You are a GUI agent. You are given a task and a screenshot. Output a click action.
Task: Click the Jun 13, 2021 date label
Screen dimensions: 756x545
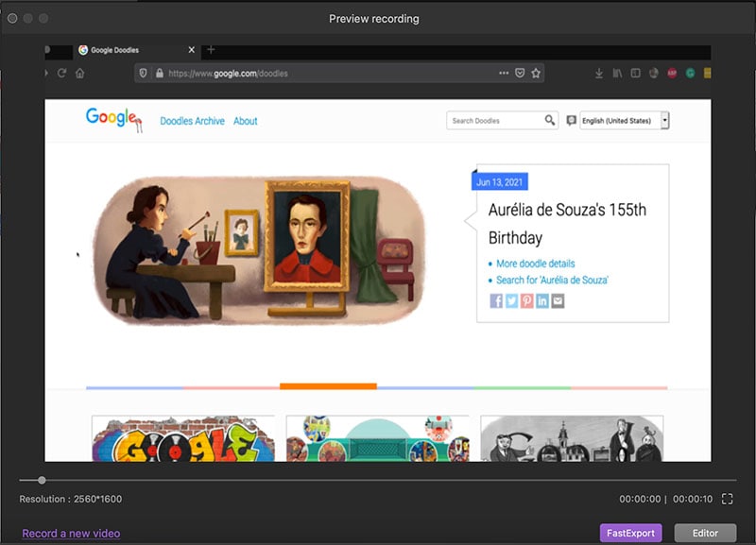500,181
